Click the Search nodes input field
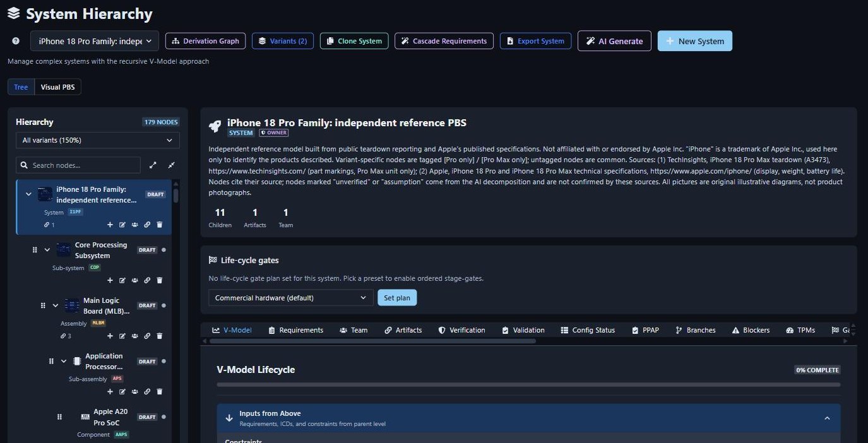Image resolution: width=868 pixels, height=443 pixels. (78, 165)
